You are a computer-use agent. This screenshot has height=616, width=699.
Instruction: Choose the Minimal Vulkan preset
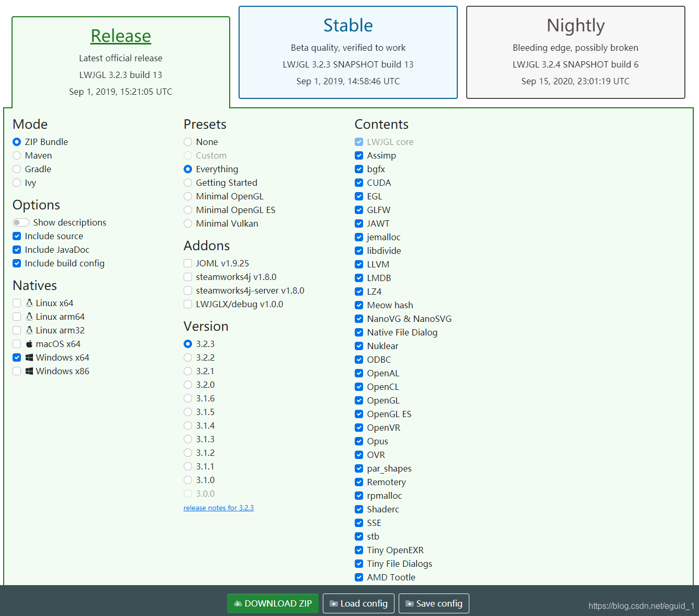tap(188, 223)
